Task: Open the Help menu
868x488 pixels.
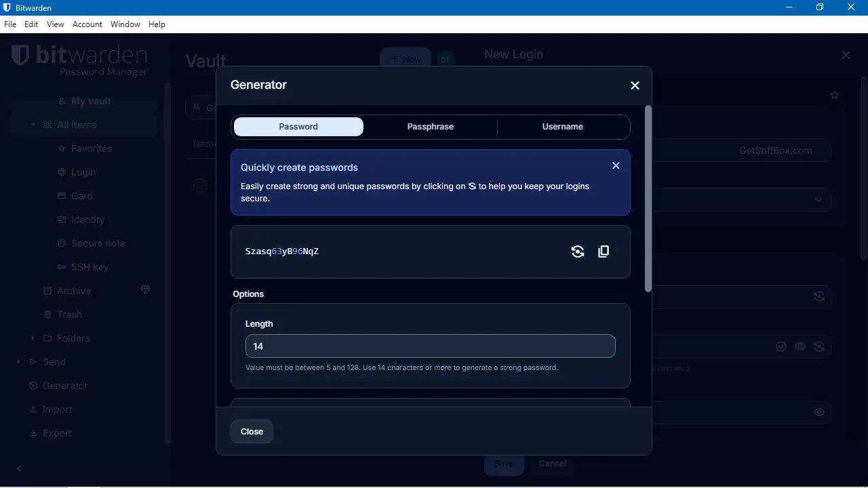Action: (x=157, y=24)
